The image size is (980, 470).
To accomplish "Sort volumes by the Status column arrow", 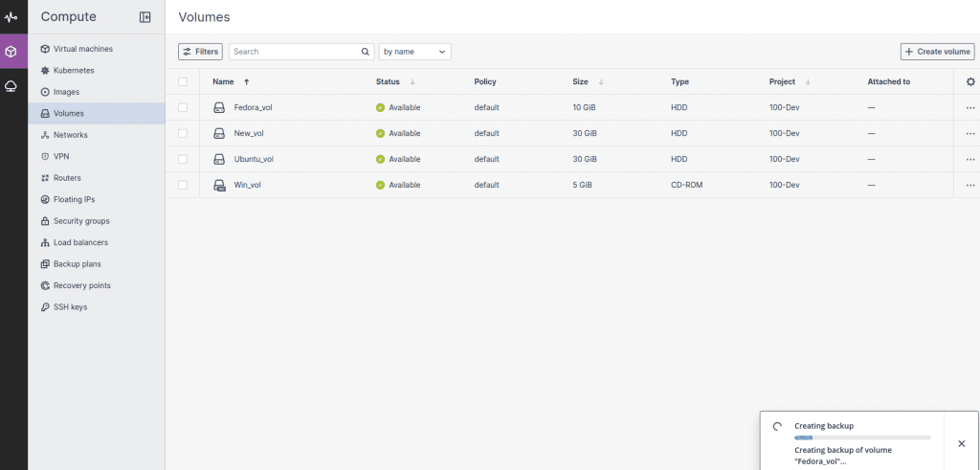I will tap(412, 82).
